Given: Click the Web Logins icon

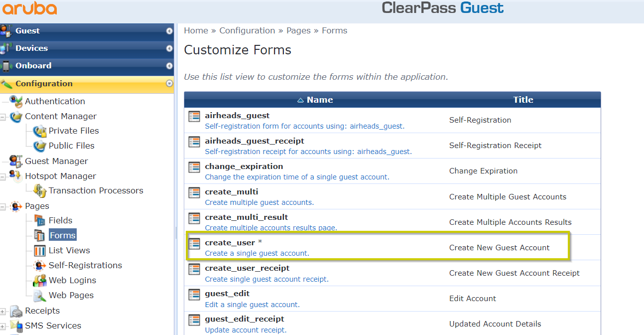Looking at the screenshot, I should pyautogui.click(x=40, y=280).
